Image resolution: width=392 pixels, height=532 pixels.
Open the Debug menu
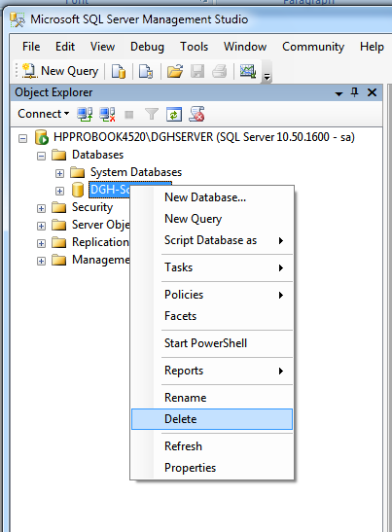point(147,47)
